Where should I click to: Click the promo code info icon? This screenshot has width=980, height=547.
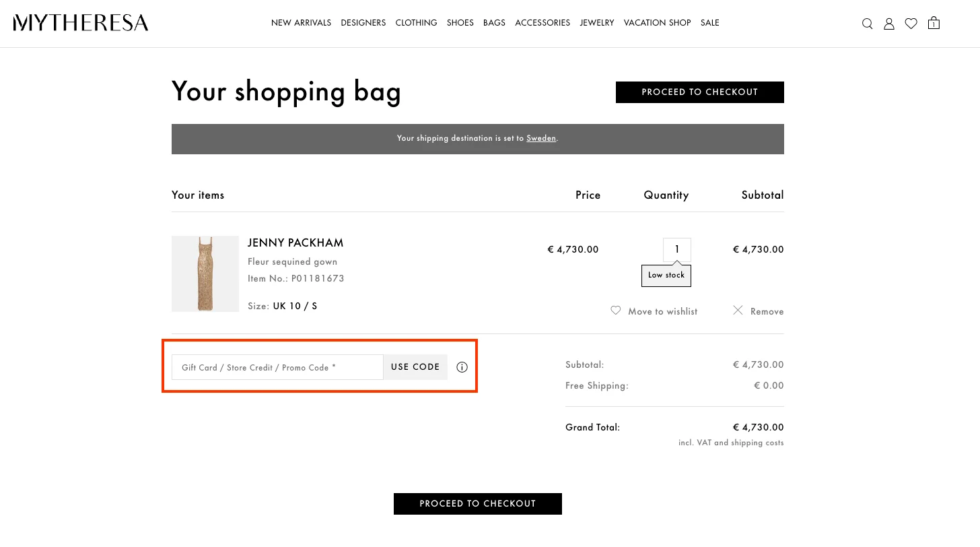462,367
